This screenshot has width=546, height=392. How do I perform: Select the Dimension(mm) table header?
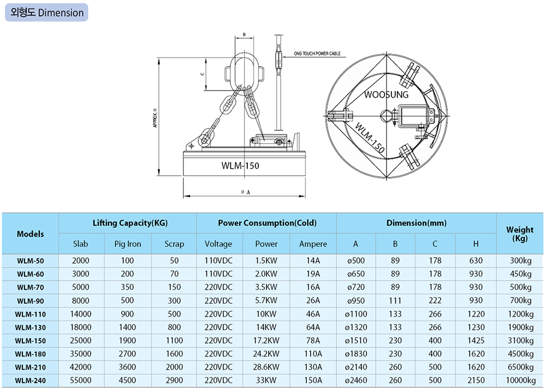416,223
